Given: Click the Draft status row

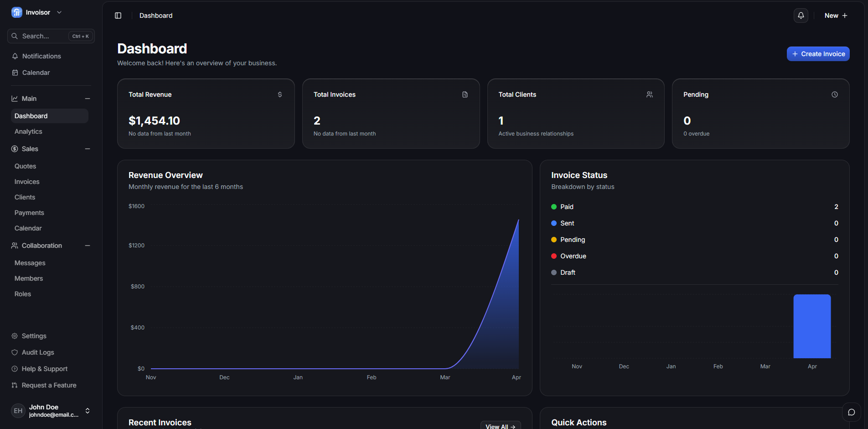Looking at the screenshot, I should (x=695, y=272).
